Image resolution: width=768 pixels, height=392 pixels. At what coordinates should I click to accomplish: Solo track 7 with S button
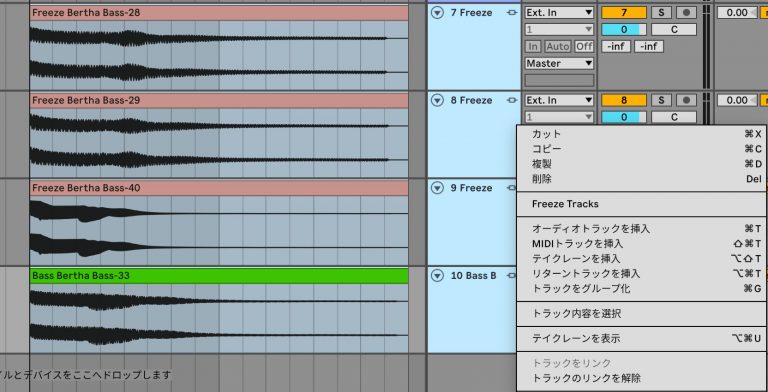[x=661, y=13]
